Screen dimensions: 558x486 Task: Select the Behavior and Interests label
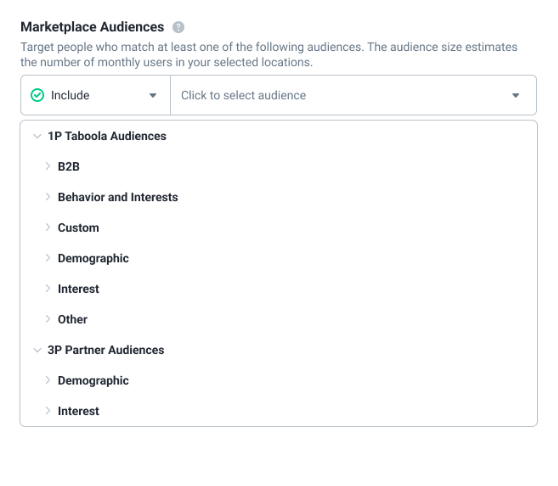point(118,197)
